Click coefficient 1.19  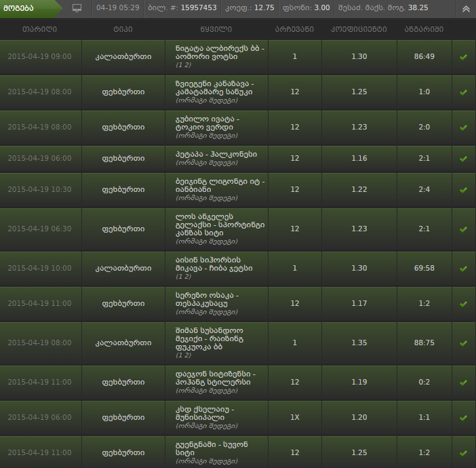click(359, 382)
